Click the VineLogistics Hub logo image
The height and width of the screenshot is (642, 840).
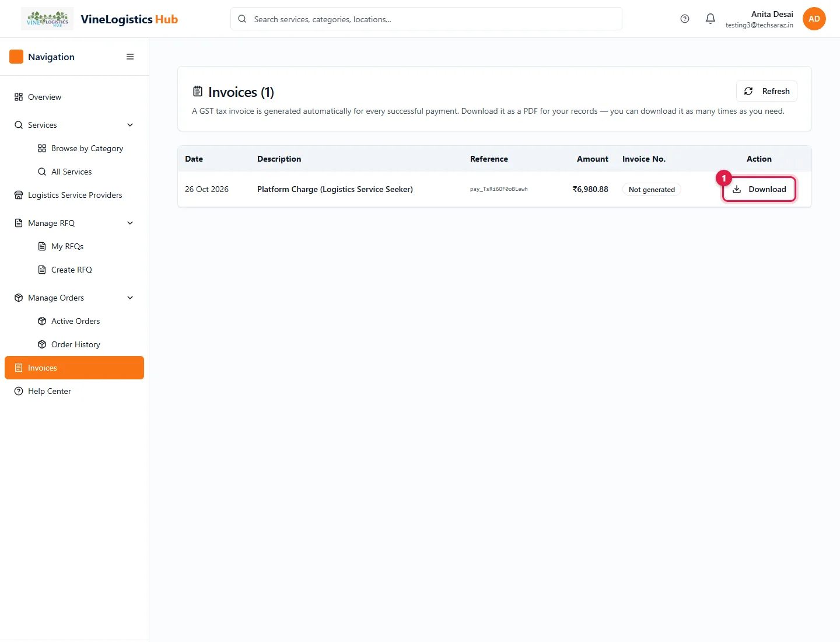[x=47, y=19]
